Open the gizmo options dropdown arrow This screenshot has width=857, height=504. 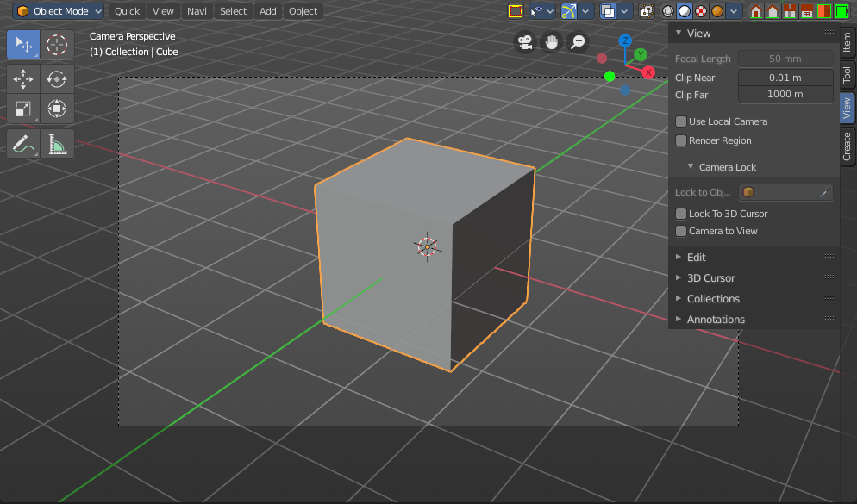tap(586, 11)
